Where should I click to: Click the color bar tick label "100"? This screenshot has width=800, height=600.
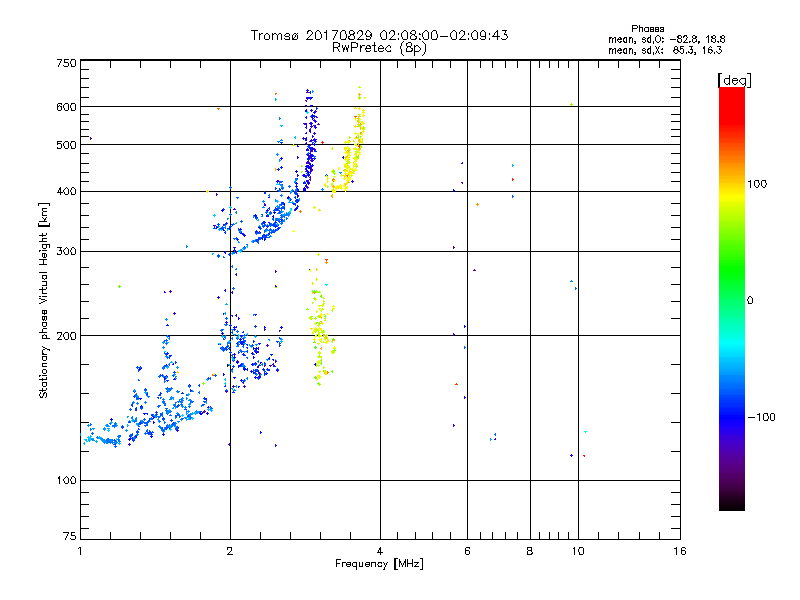(x=757, y=184)
